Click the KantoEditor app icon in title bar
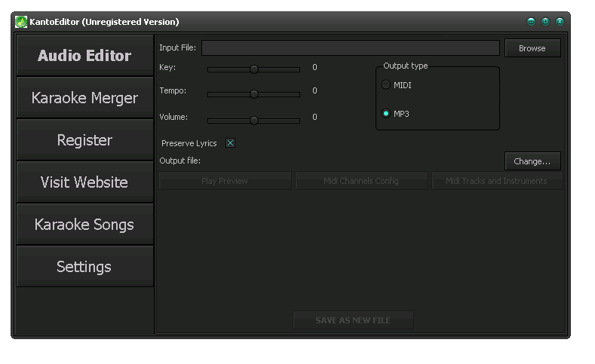The width and height of the screenshot is (595, 364). click(21, 22)
